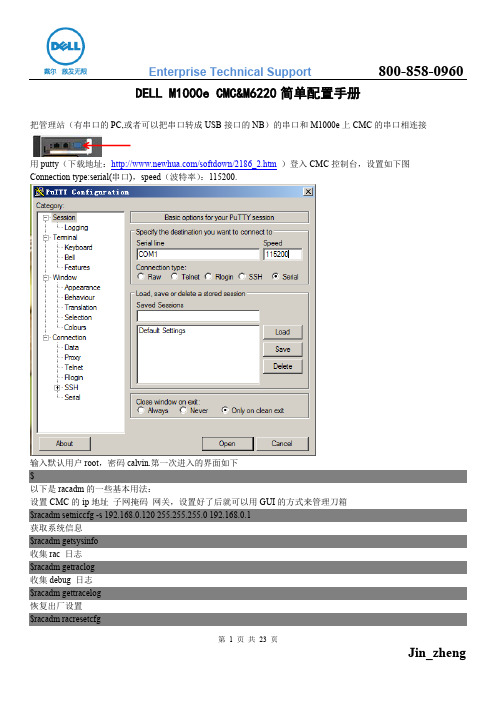This screenshot has width=496, height=702.
Task: Choose Raw connection type
Action: (x=150, y=277)
